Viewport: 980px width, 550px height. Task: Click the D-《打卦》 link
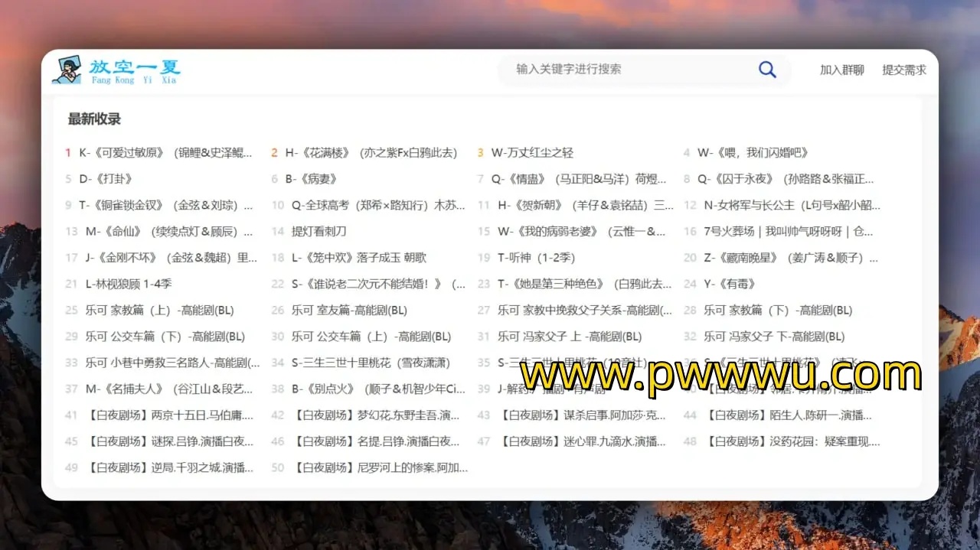click(x=106, y=179)
